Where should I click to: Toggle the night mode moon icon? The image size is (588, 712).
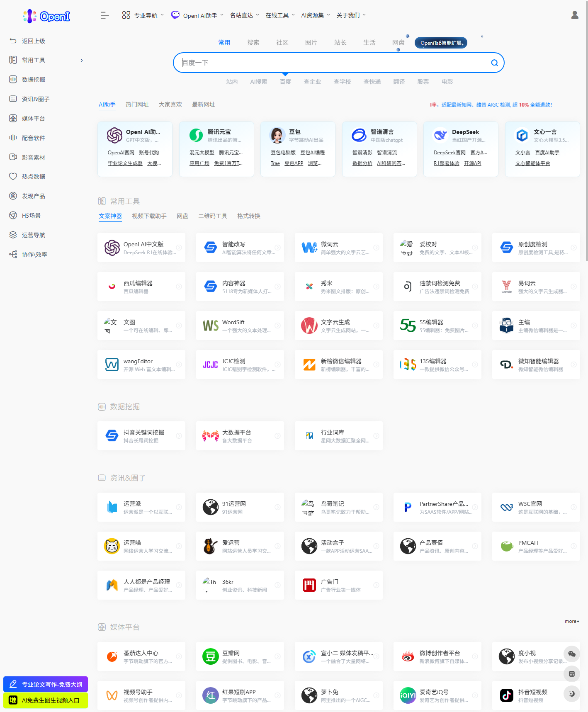coord(571,694)
